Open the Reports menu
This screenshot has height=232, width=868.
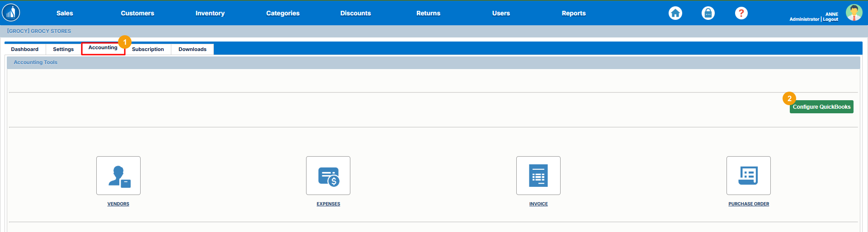573,13
